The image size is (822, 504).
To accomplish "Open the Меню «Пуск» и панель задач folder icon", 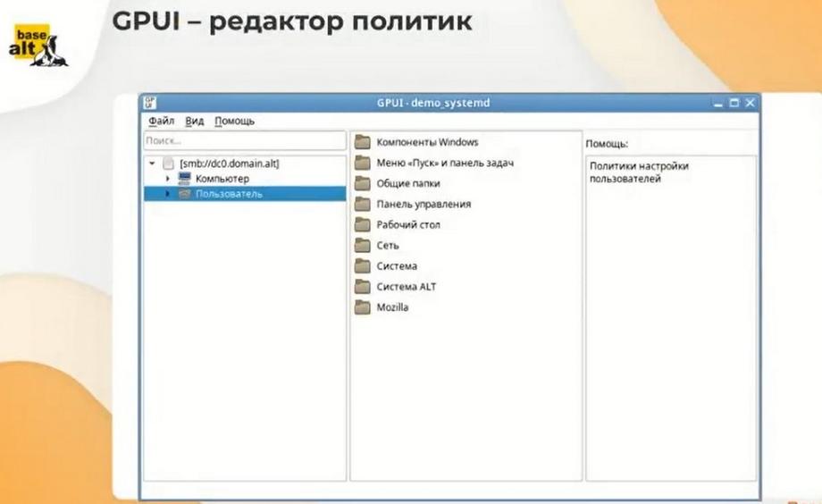I will [x=362, y=163].
